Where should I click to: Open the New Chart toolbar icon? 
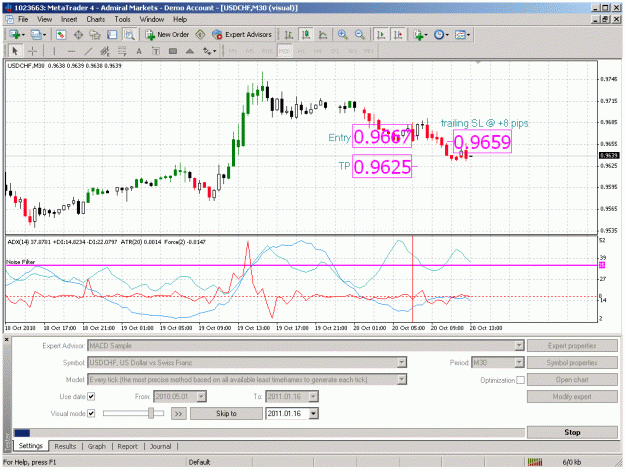[17, 35]
